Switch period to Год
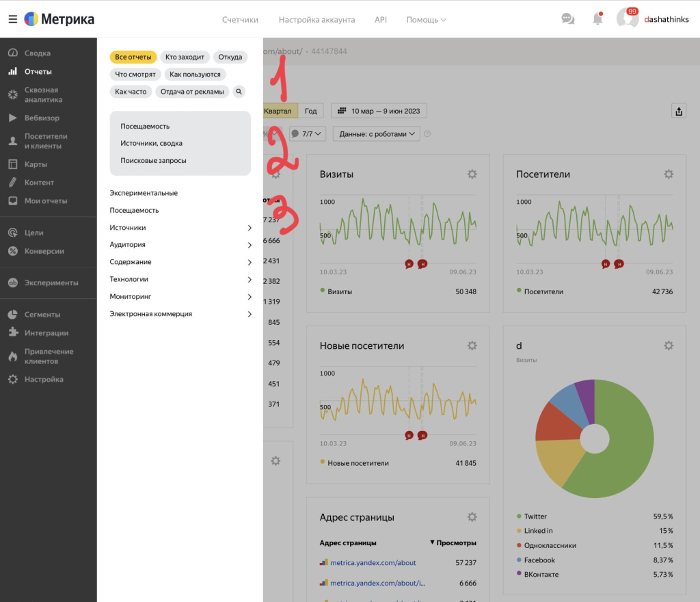The image size is (700, 602). click(x=310, y=111)
